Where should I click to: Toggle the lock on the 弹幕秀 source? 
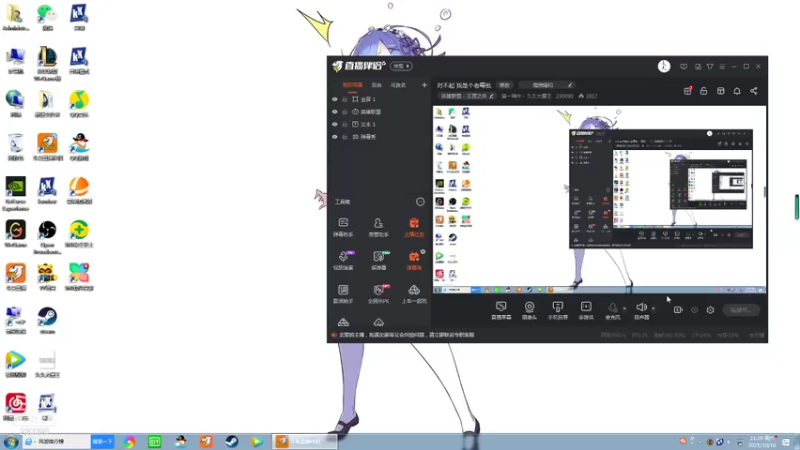tap(345, 137)
